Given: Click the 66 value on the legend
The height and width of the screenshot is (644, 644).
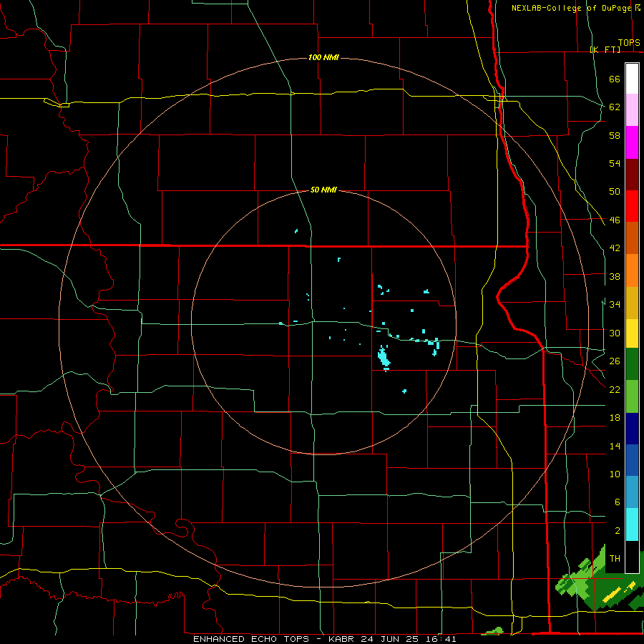Looking at the screenshot, I should (x=615, y=79).
